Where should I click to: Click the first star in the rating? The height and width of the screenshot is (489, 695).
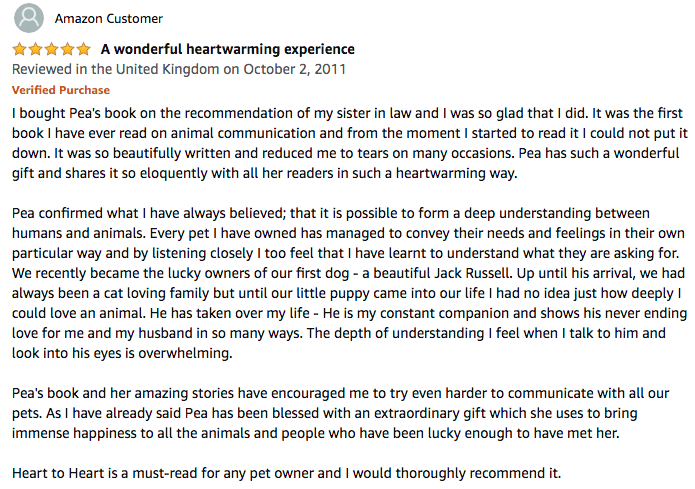(x=19, y=49)
